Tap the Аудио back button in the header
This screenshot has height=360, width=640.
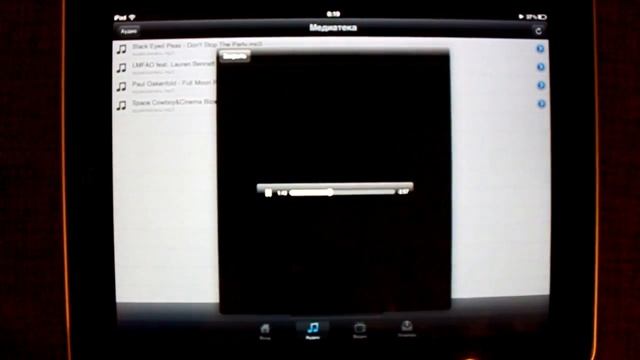click(x=129, y=31)
